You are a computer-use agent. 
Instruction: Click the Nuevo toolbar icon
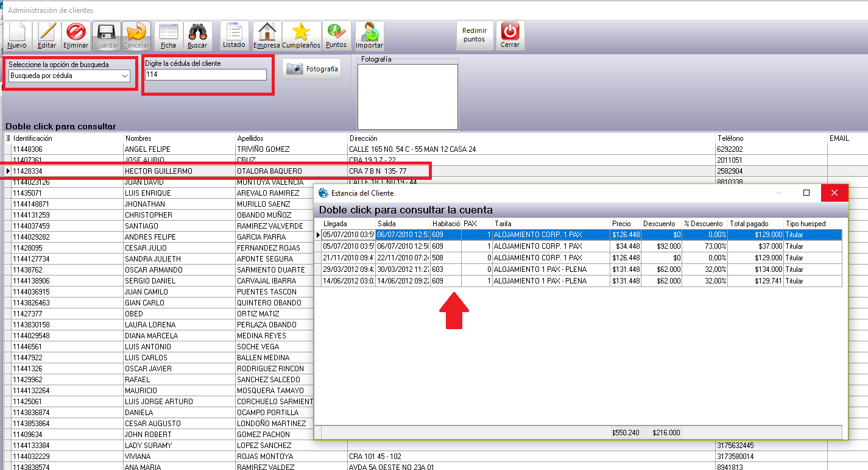click(x=17, y=35)
